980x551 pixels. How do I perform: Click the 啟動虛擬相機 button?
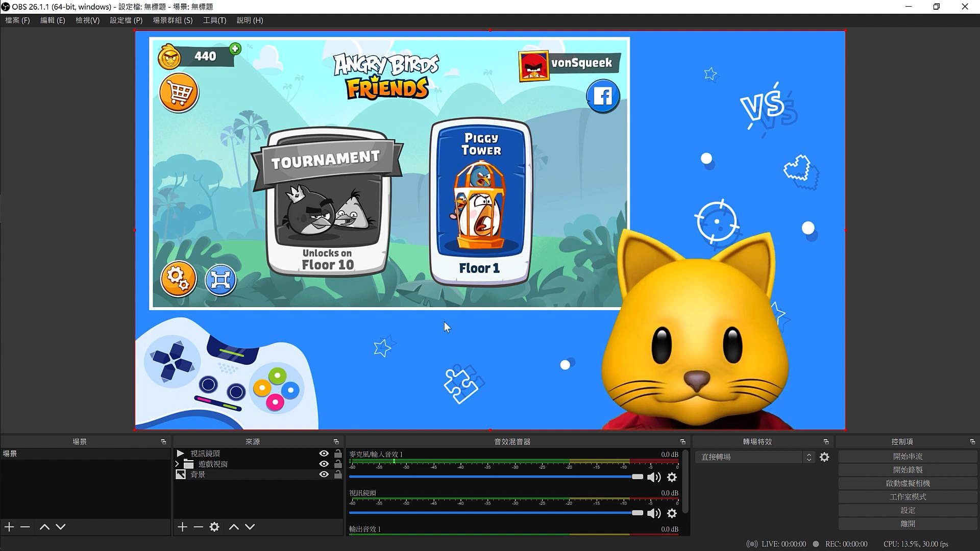point(908,483)
